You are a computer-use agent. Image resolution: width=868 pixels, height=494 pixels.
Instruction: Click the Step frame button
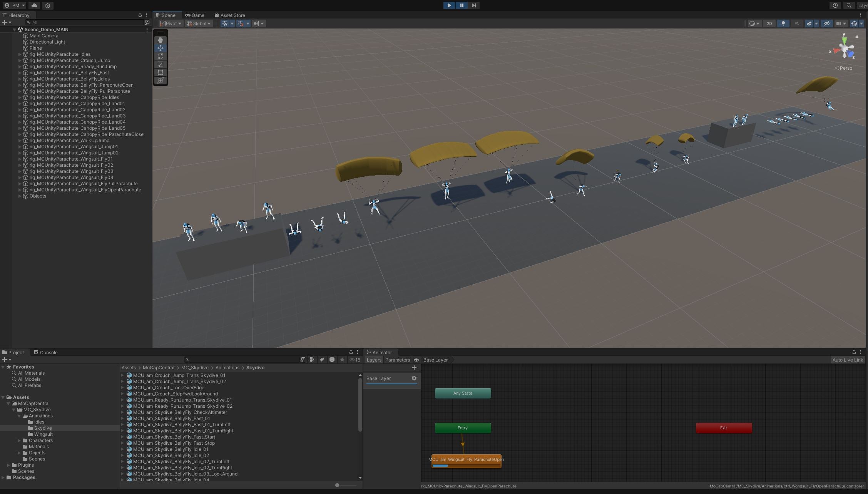474,5
